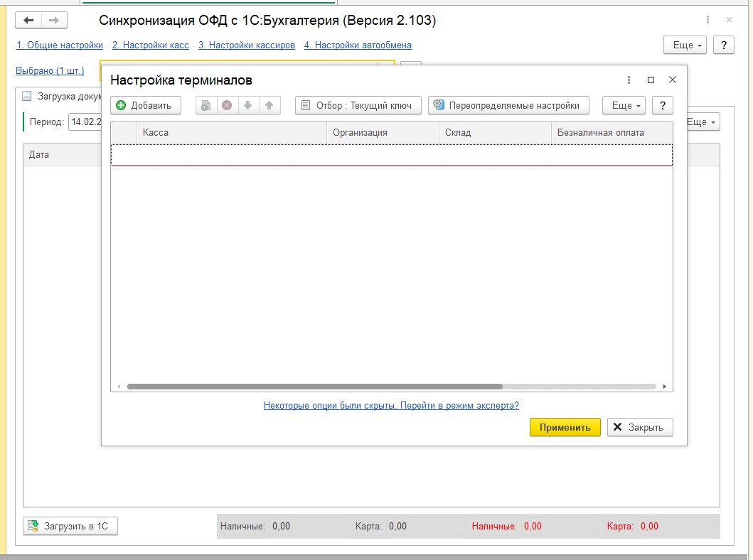Move row down with the down arrow
Screen dimensions: 753x560
[248, 106]
